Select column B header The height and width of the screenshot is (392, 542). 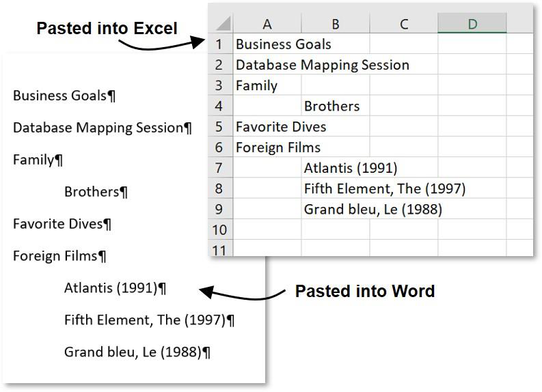(336, 24)
